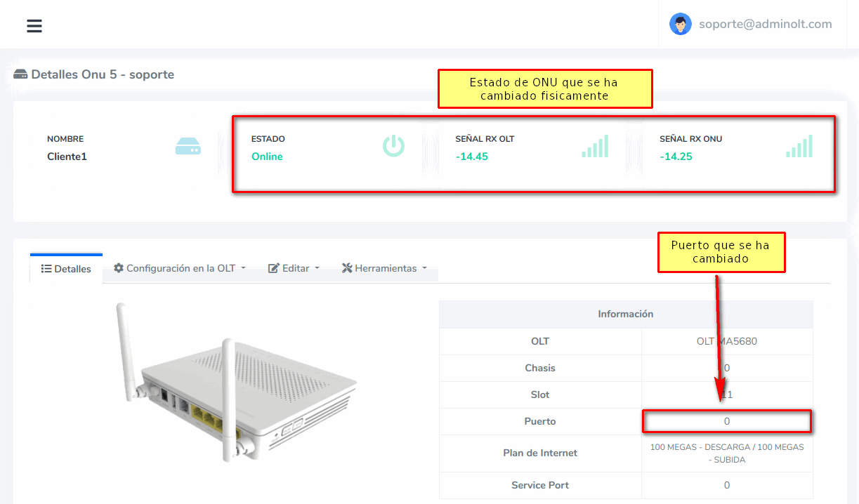Click the drive icon next to Cliente1

tap(188, 146)
